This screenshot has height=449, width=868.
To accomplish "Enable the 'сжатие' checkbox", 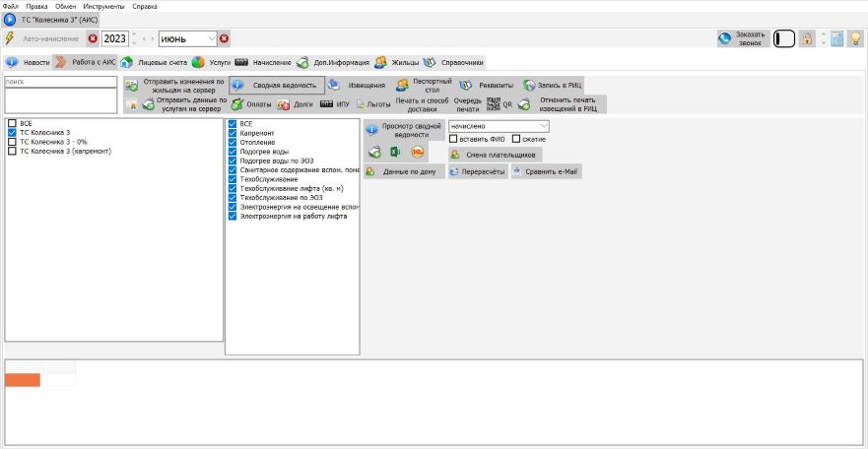I will coord(516,139).
